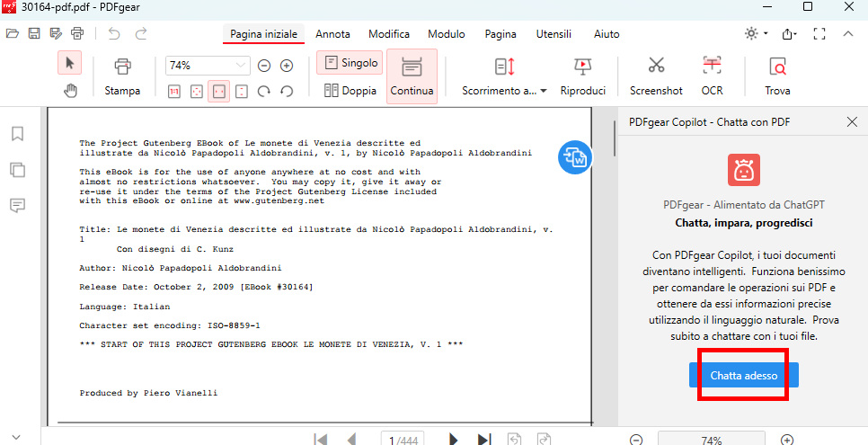Image resolution: width=868 pixels, height=445 pixels.
Task: Click the text 'Author: Nicolò Papadopoli Aldobrandini'
Action: click(181, 268)
